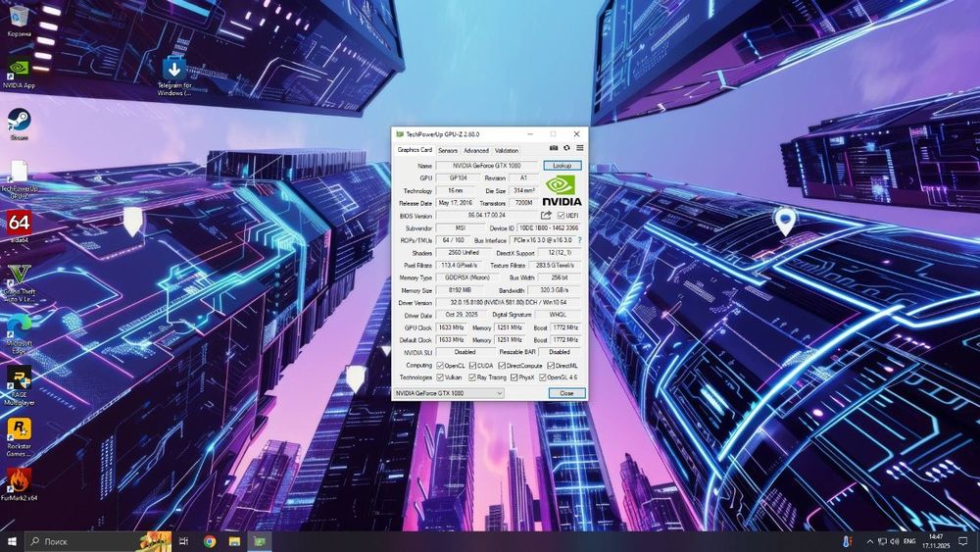This screenshot has height=552, width=980.
Task: Open the GPU-Z screenshot camera icon
Action: click(x=553, y=148)
